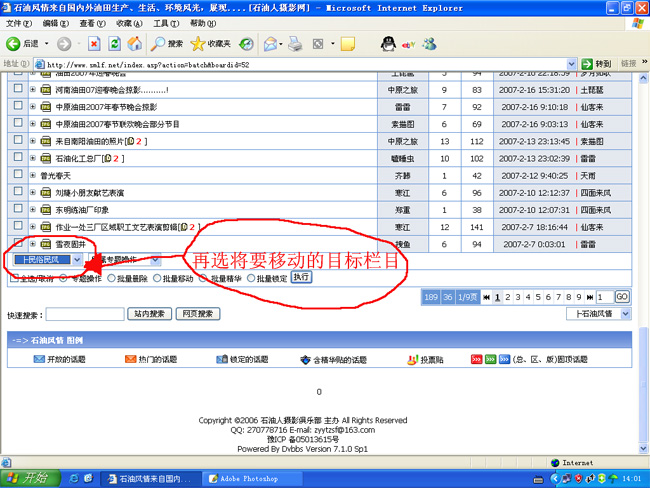Viewport: 650px width, 488px height.
Task: Click the vertical scrollbar down arrow
Action: click(x=643, y=448)
